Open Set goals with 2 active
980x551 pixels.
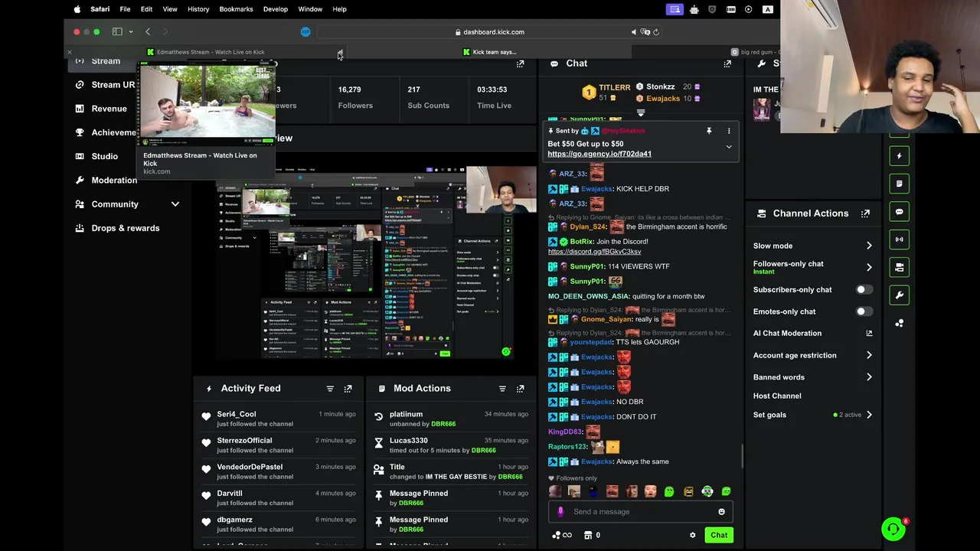tap(812, 415)
